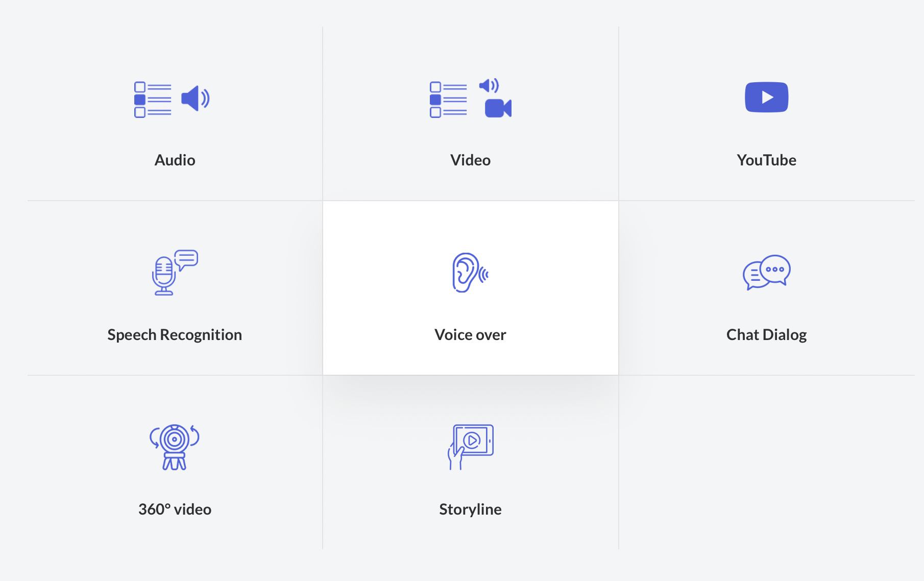Screen dimensions: 924x581
Task: Click the Audio list-and-speaker icon
Action: point(172,99)
